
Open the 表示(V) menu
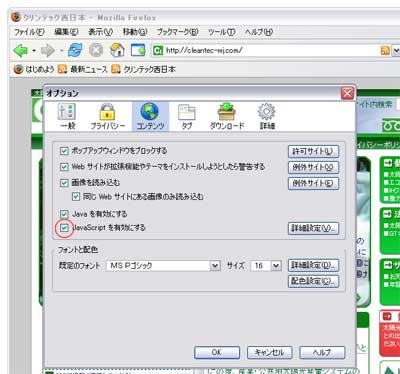pos(101,32)
